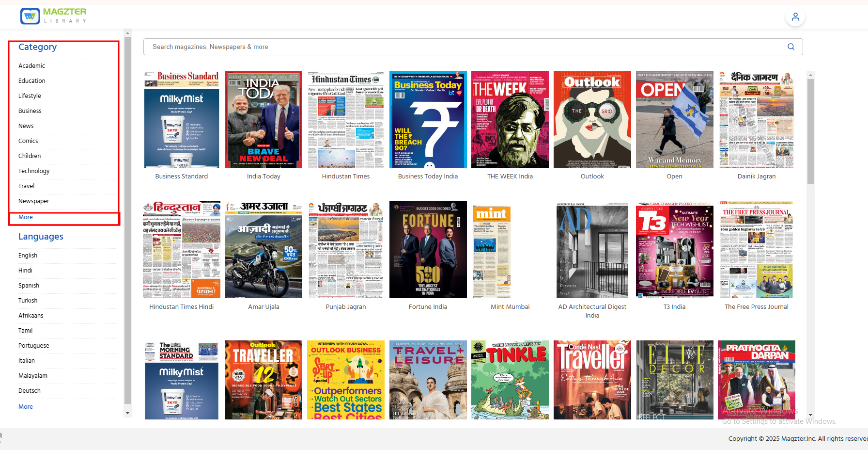Click the search magnifier icon
868x450 pixels.
(x=790, y=47)
